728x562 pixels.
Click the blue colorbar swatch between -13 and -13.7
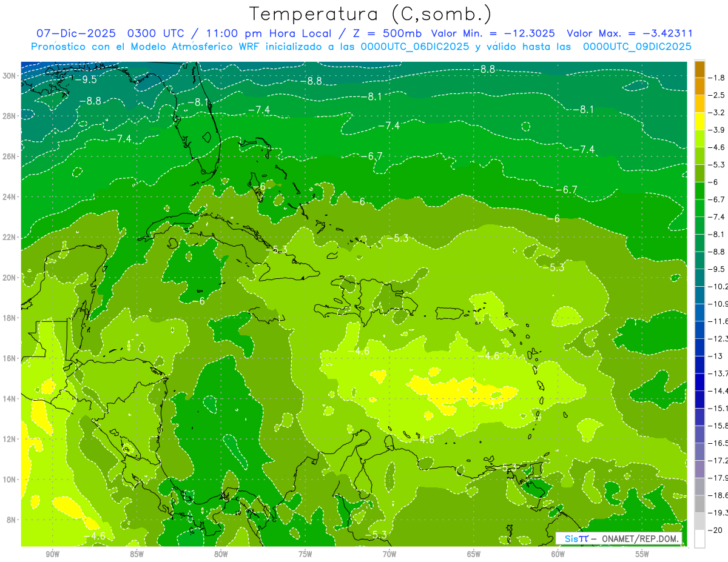coord(699,365)
